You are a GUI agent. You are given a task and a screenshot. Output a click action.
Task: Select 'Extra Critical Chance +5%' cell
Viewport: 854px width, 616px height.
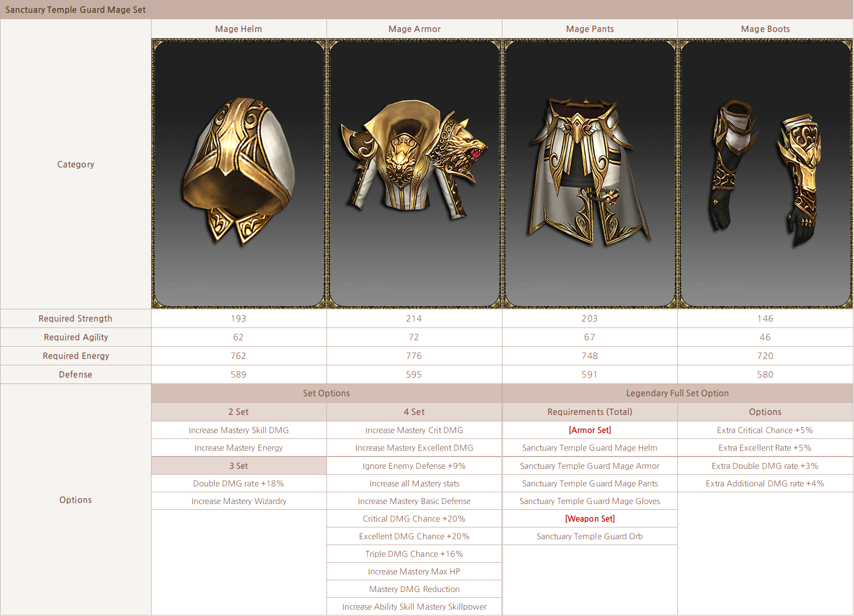765,430
